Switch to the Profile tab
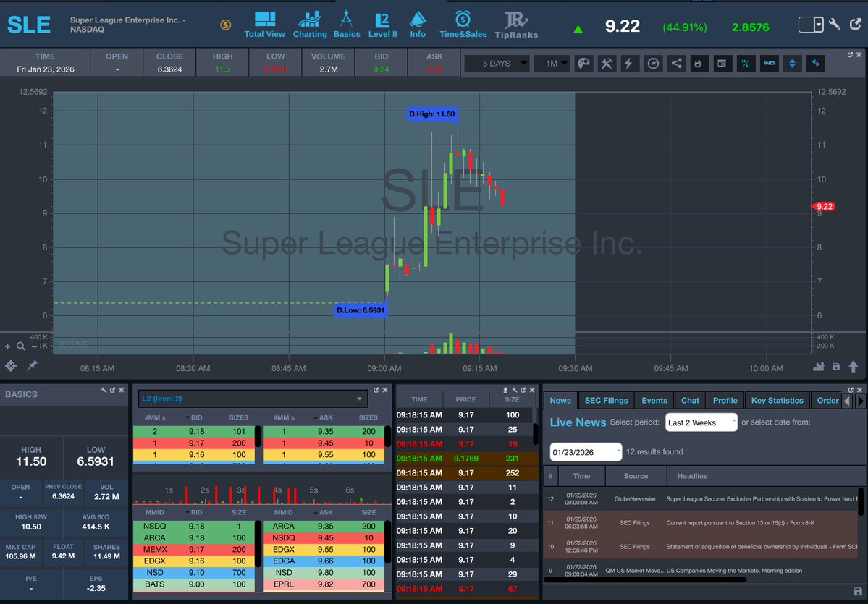The image size is (868, 604). coord(725,401)
